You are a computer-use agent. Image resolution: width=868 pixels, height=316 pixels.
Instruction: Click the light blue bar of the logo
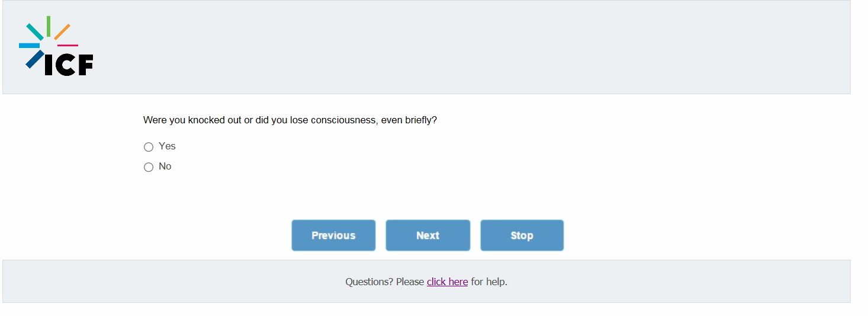(x=29, y=46)
